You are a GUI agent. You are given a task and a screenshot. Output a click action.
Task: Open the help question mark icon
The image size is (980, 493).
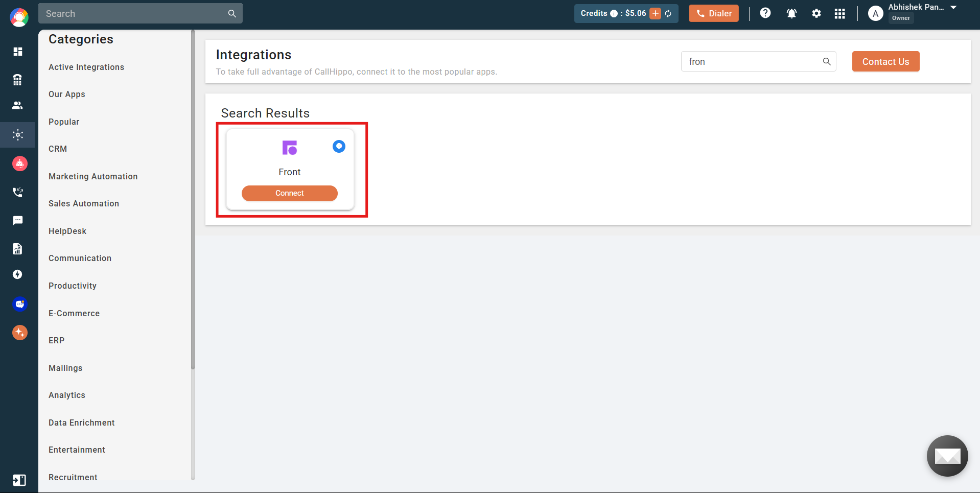point(765,13)
